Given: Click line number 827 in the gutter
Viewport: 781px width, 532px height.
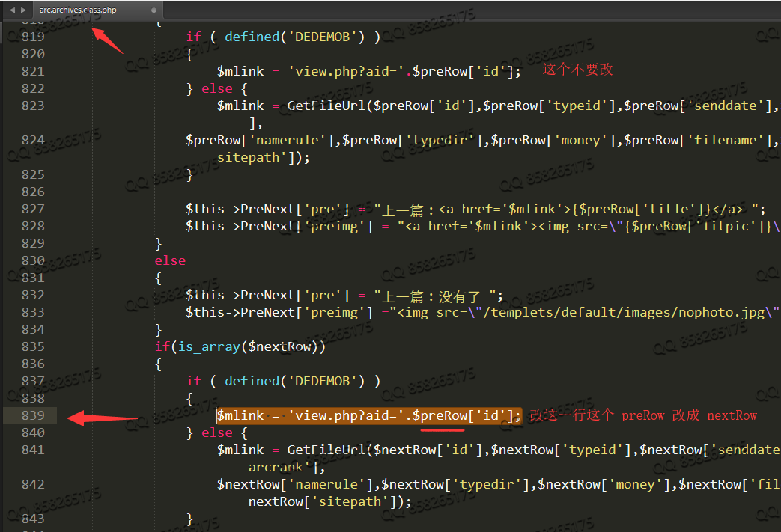Looking at the screenshot, I should coord(33,209).
